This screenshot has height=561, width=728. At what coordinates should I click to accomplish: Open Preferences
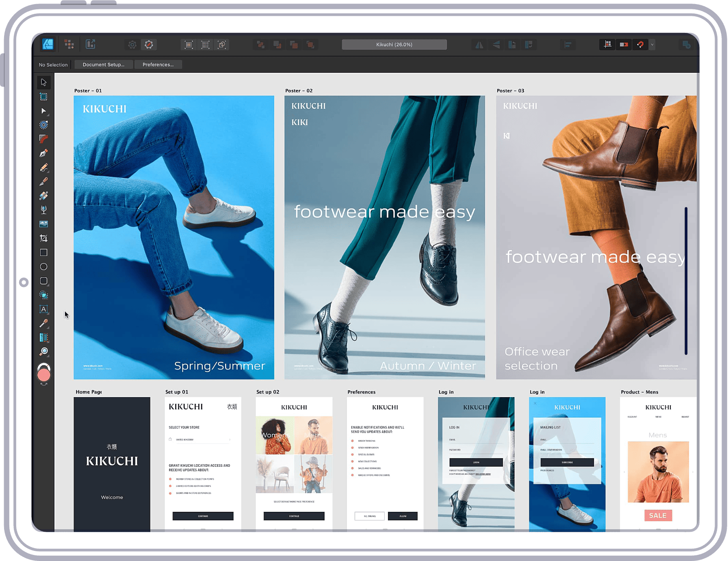click(x=158, y=64)
